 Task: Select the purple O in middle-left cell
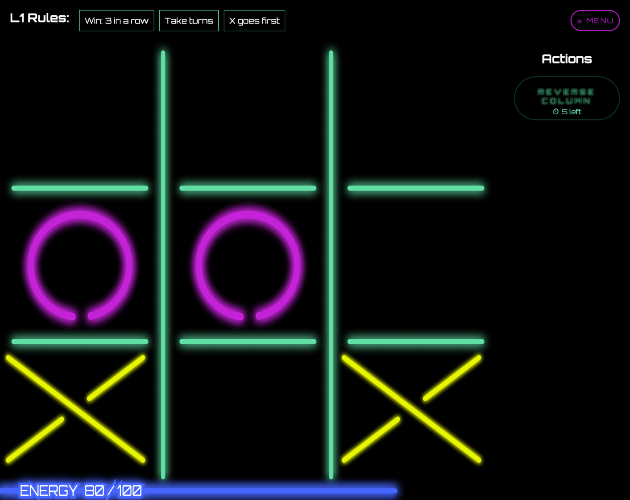80,265
